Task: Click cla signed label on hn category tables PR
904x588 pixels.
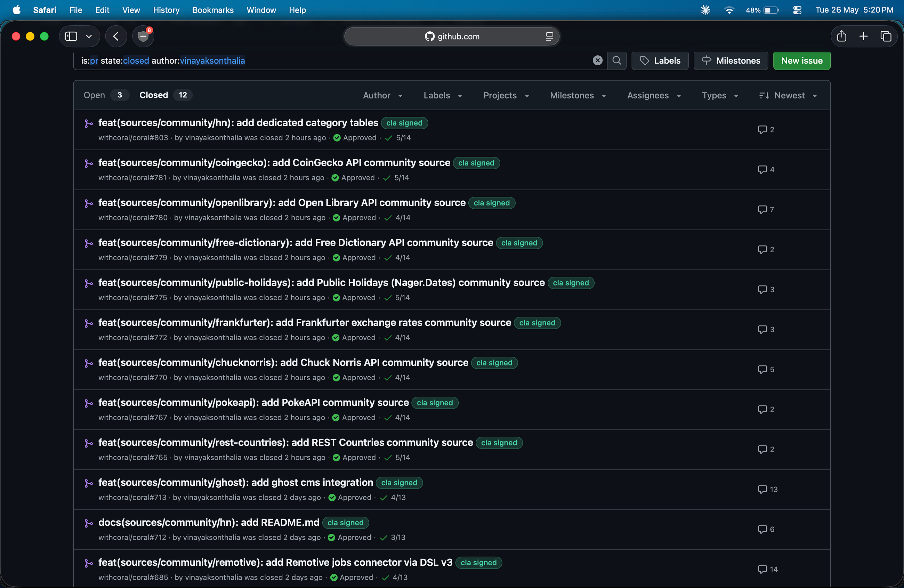Action: point(404,123)
